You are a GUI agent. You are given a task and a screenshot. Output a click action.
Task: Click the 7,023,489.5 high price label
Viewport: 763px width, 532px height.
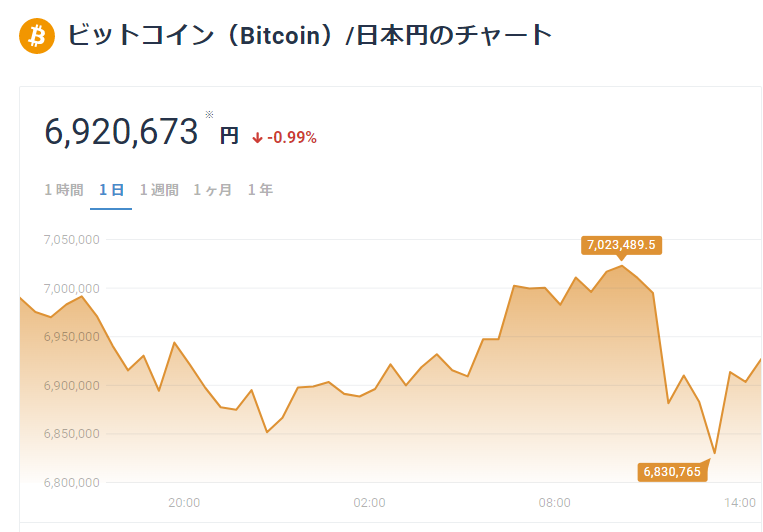tap(622, 245)
